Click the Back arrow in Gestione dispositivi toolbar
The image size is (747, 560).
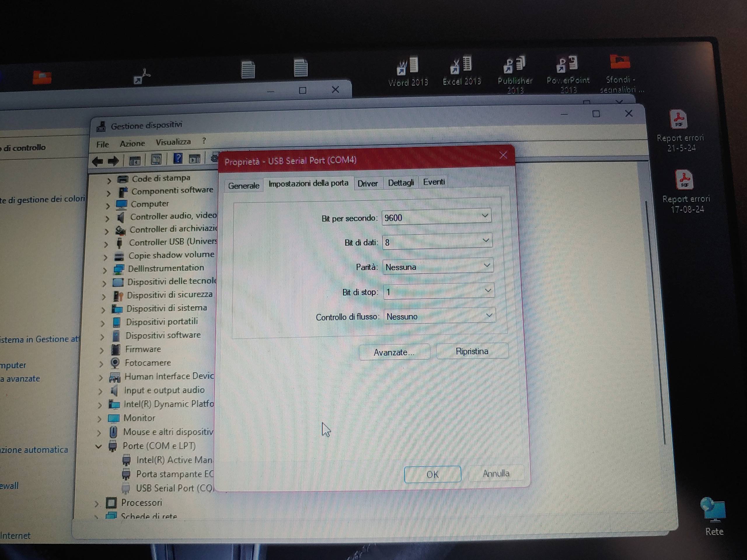[97, 161]
